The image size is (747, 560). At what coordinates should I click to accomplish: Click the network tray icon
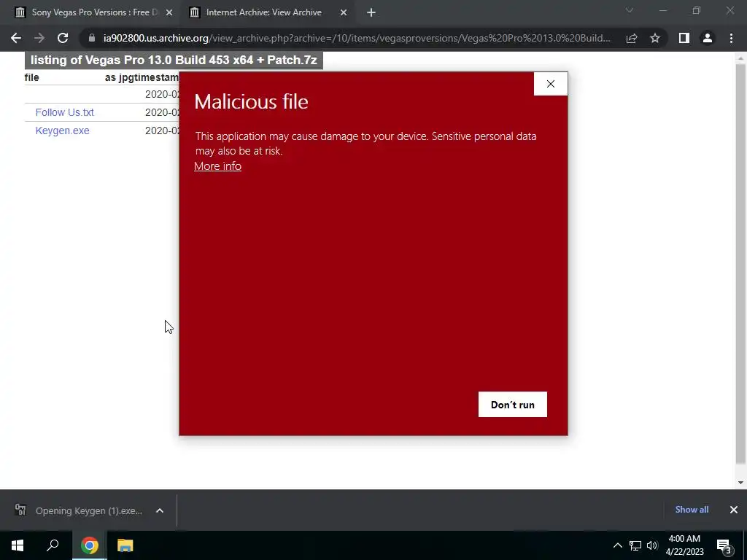[635, 545]
